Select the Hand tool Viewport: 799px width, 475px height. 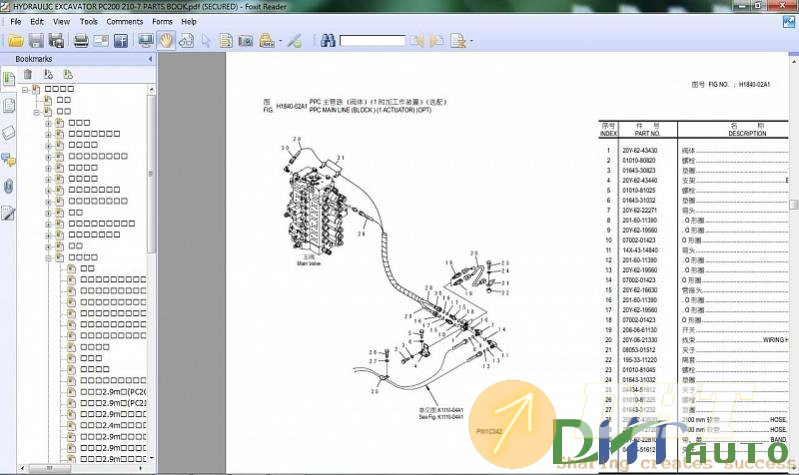(166, 41)
